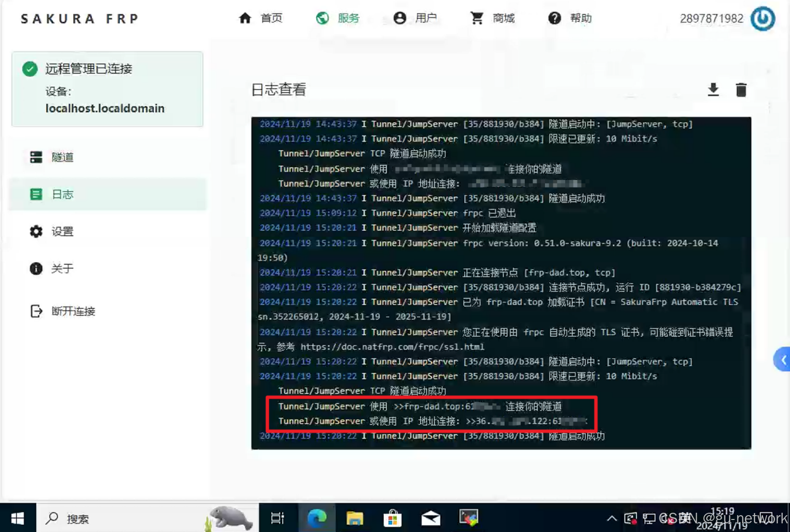Click the account name 2897871982
Image resolution: width=790 pixels, height=532 pixels.
(711, 18)
